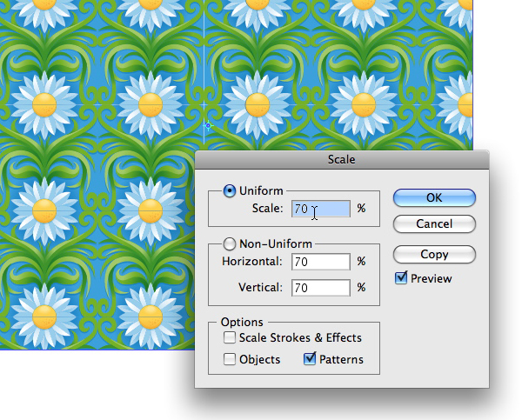Click the "Scale:" field label
The image size is (522, 420).
click(x=267, y=209)
